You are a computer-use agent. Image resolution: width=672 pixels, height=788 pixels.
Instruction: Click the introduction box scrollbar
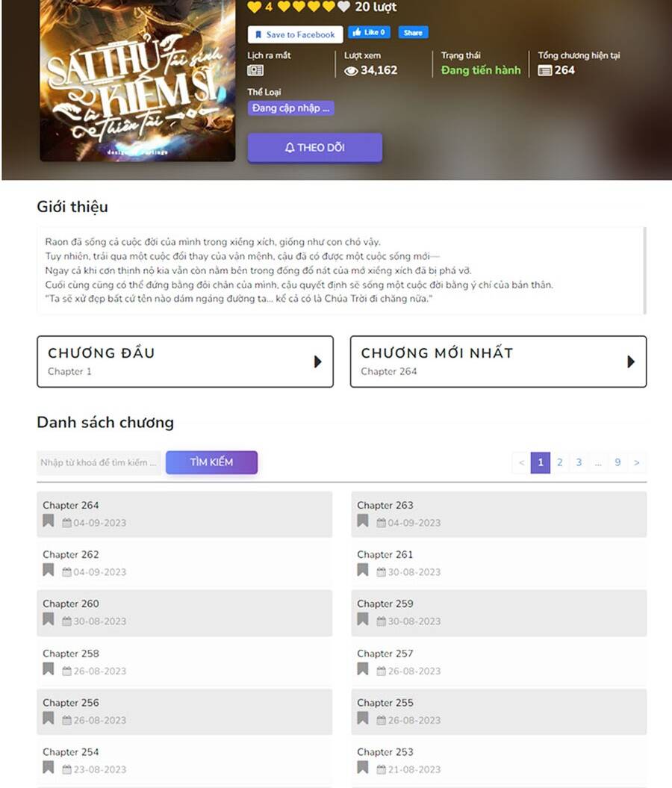(x=644, y=270)
